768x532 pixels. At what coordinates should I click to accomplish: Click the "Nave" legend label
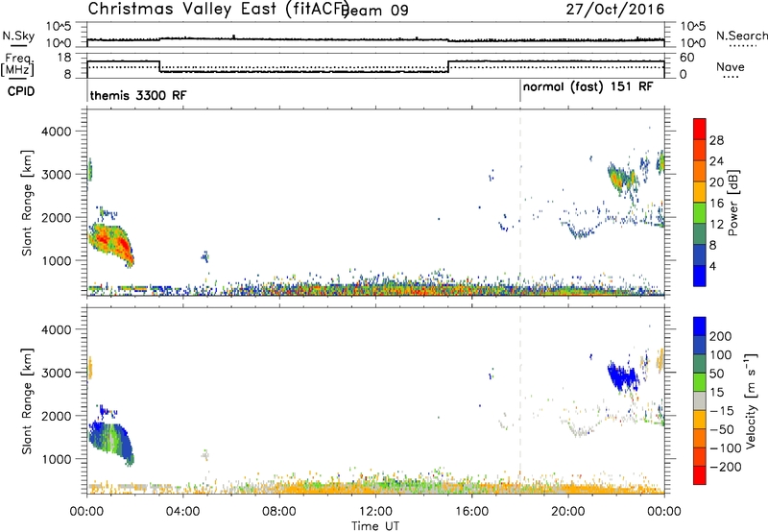coord(730,66)
